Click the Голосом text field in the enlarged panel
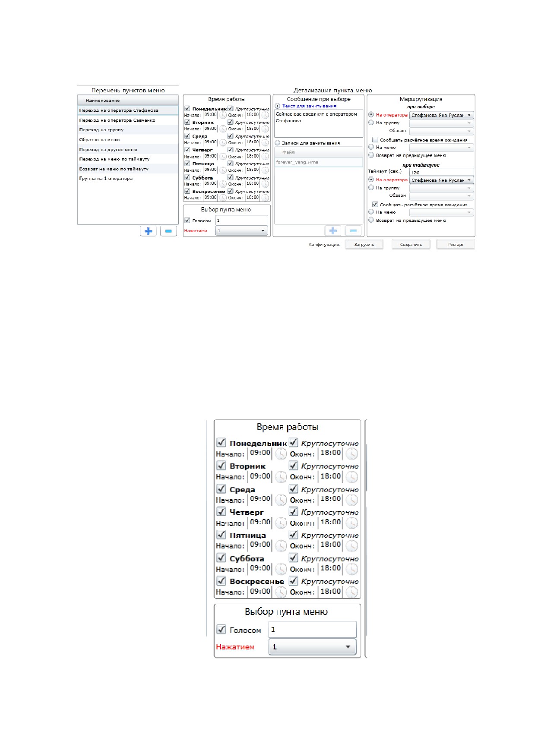The height and width of the screenshot is (756, 535). pos(313,630)
